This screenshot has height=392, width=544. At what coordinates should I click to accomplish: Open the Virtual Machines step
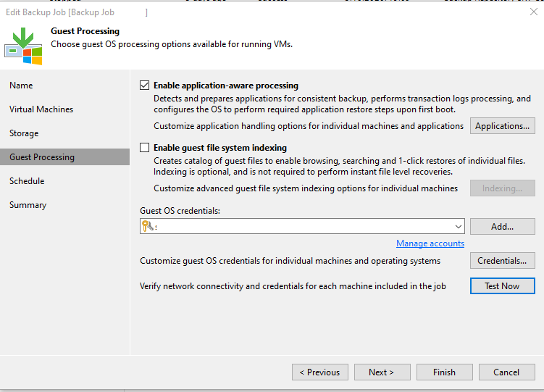41,109
